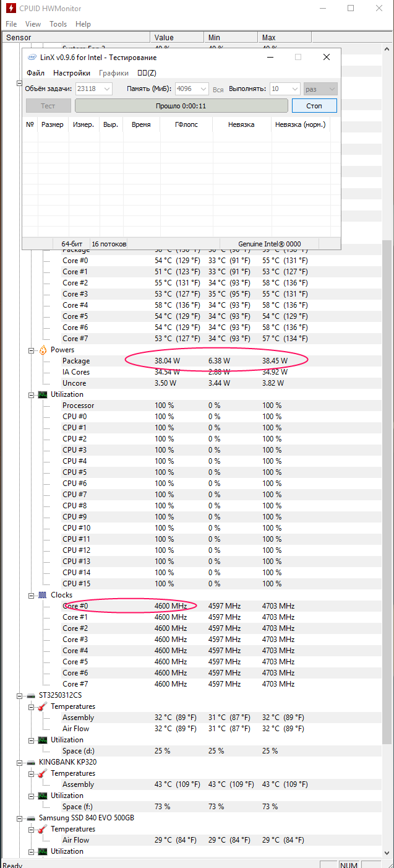Screen dimensions: 394x868
Task: Collapse the Powers tree node
Action: click(32, 350)
